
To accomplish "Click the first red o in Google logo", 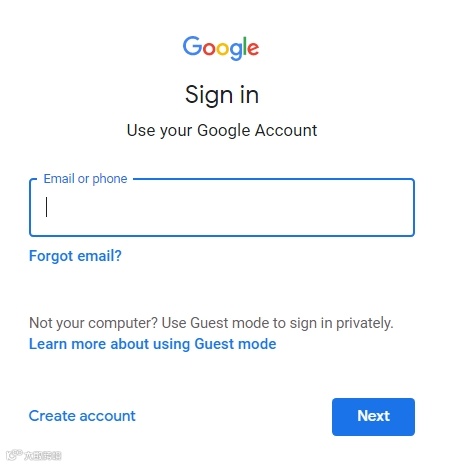I will coord(209,49).
